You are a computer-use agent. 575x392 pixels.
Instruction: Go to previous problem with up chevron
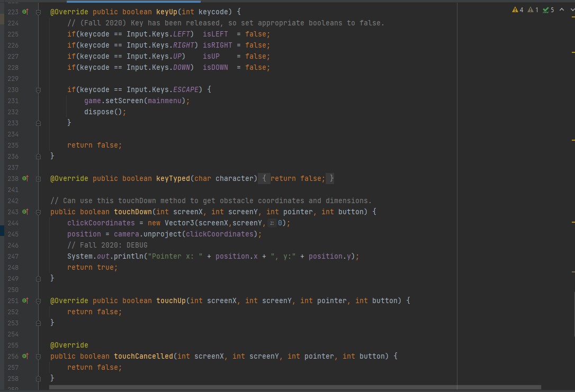click(x=562, y=10)
